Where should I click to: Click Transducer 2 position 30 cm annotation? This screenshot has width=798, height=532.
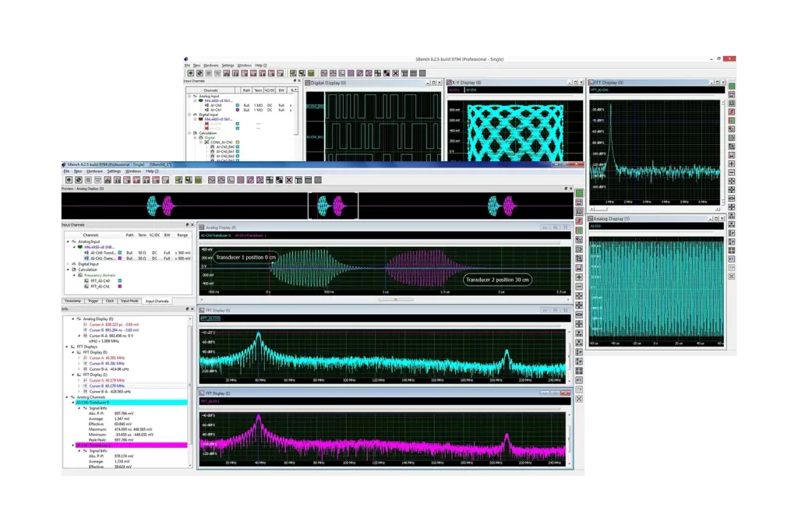coord(497,280)
